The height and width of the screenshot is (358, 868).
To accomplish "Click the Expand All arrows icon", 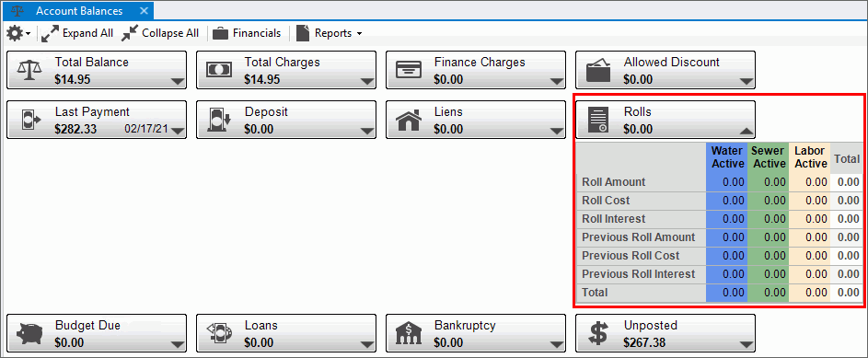I will coord(51,33).
